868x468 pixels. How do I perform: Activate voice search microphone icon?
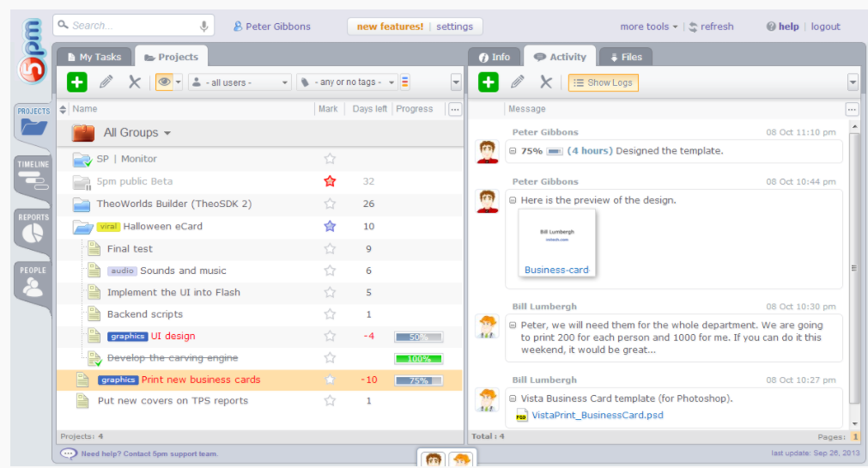[x=203, y=26]
